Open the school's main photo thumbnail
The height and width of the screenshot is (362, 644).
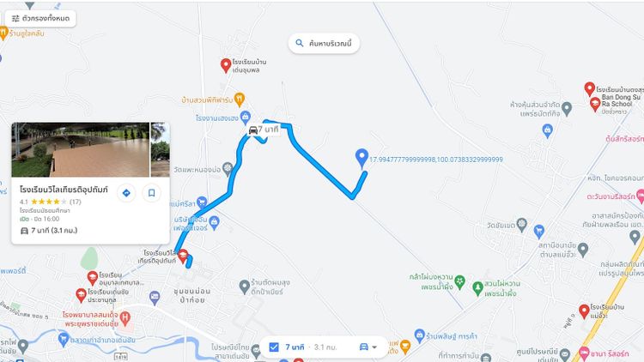(81, 149)
